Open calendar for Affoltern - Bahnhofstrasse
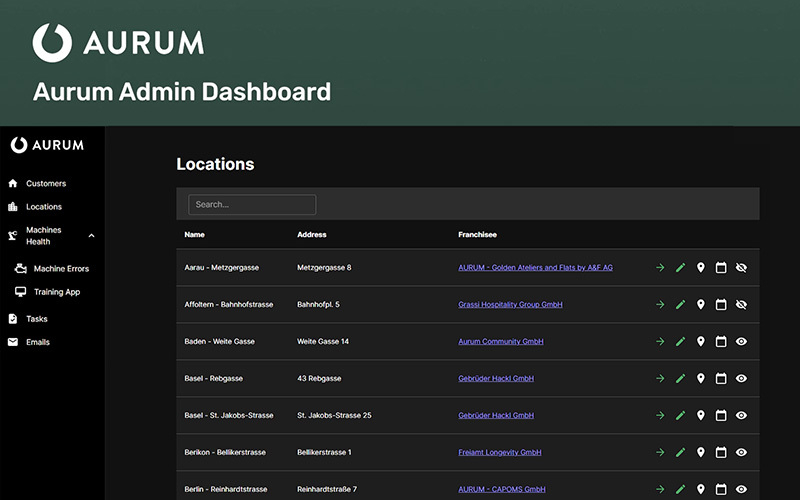The width and height of the screenshot is (800, 500). [x=721, y=305]
